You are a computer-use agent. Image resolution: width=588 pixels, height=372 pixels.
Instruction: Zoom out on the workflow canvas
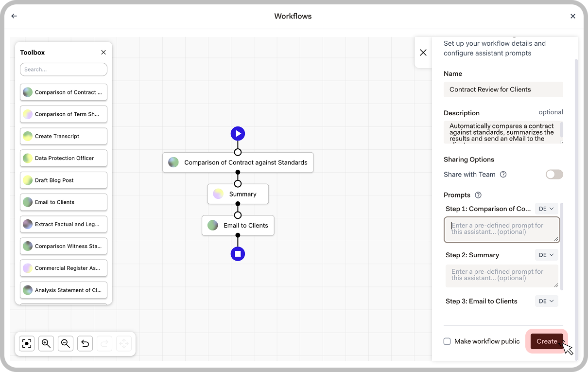(65, 343)
